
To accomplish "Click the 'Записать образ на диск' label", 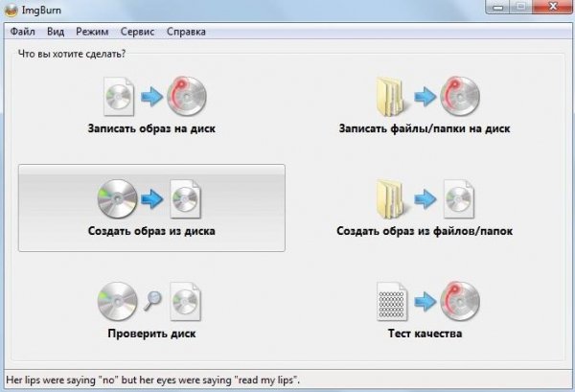I will (x=151, y=128).
